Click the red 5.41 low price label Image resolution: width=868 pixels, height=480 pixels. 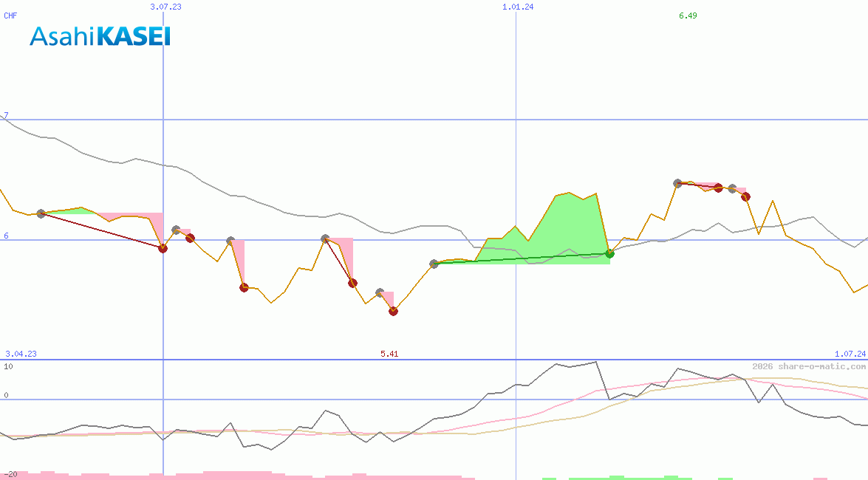pyautogui.click(x=389, y=354)
